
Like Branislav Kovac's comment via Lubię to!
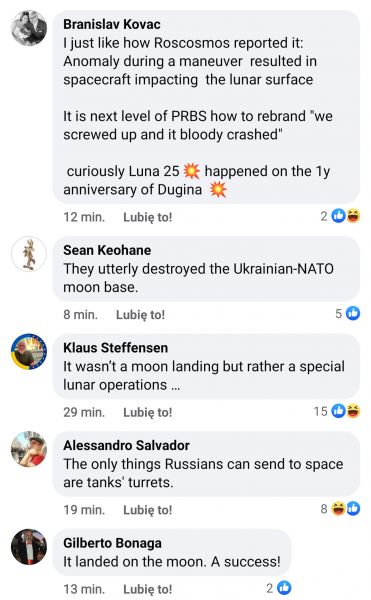point(148,217)
